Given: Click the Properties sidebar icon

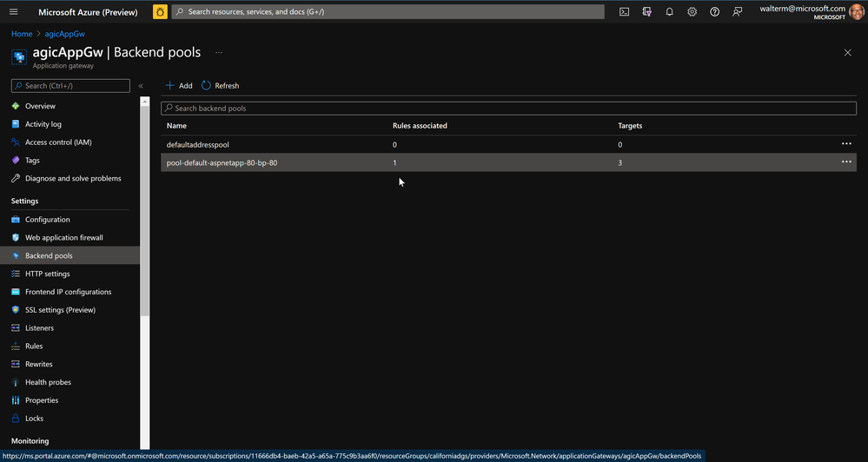Looking at the screenshot, I should [16, 400].
